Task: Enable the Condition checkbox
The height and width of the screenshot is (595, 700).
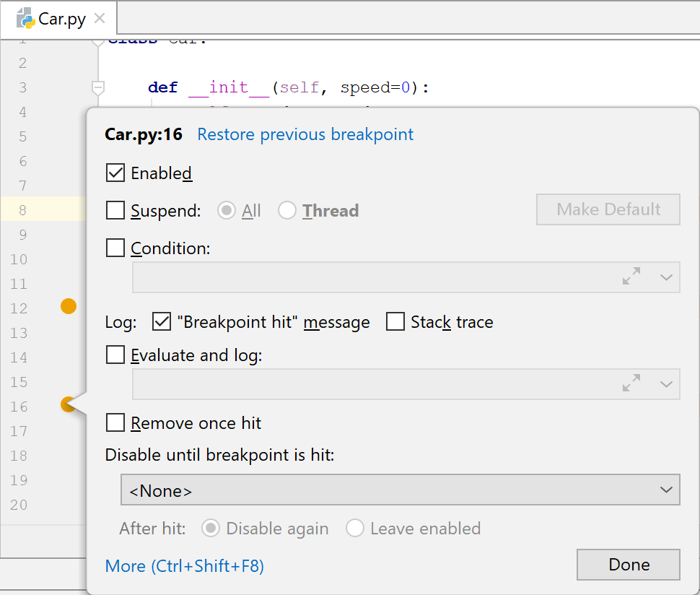Action: tap(115, 248)
